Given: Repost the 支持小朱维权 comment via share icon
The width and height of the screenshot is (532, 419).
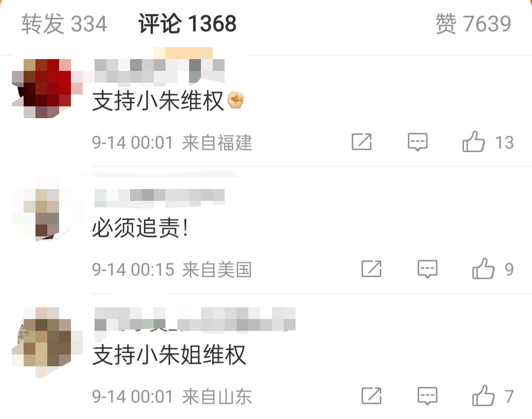Looking at the screenshot, I should (362, 142).
